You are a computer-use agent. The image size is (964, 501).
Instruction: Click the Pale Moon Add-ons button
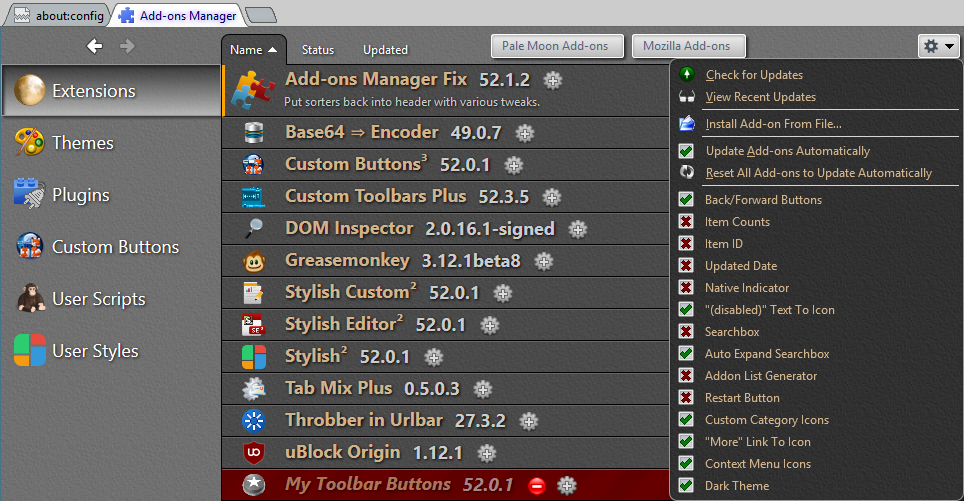pos(555,46)
